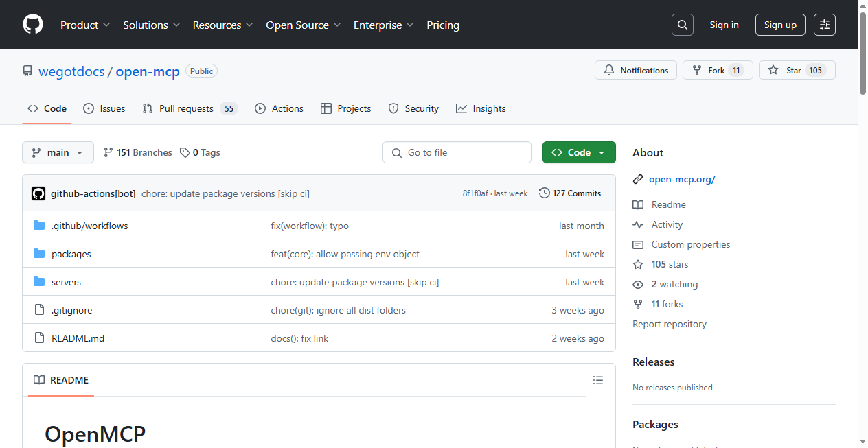Expand the main branch selector
Image resolution: width=868 pixels, height=448 pixels.
[58, 152]
